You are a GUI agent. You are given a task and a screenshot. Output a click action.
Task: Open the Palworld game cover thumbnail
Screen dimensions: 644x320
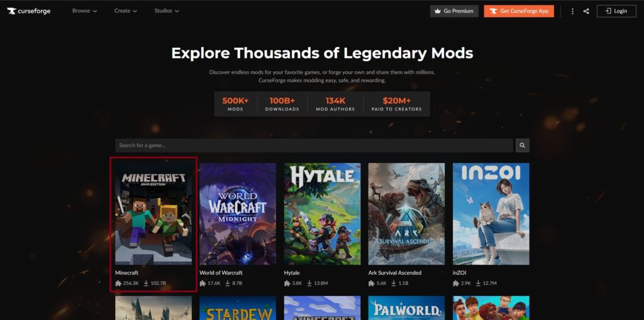(x=407, y=308)
